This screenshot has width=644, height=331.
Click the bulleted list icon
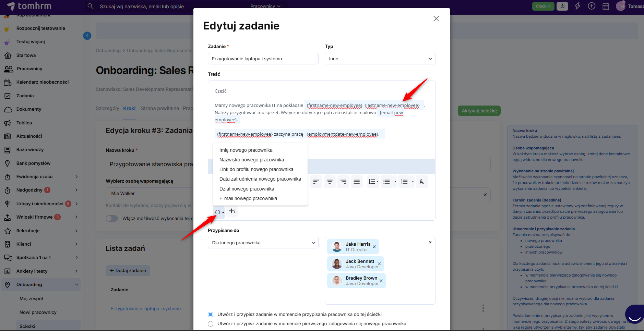[x=387, y=182]
